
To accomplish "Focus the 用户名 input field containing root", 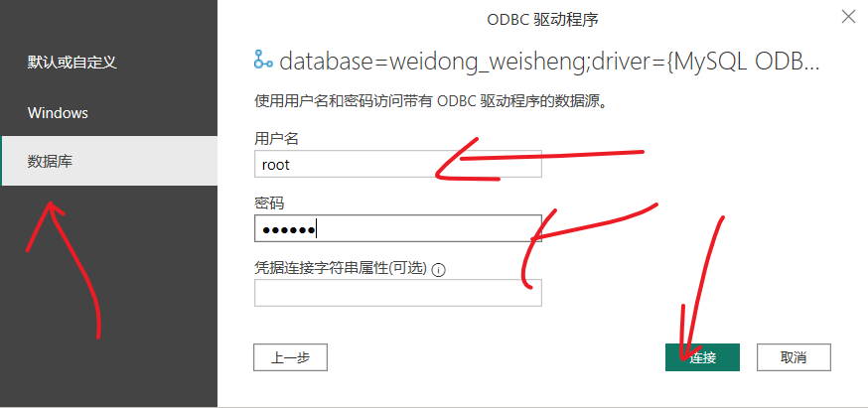I will (398, 164).
